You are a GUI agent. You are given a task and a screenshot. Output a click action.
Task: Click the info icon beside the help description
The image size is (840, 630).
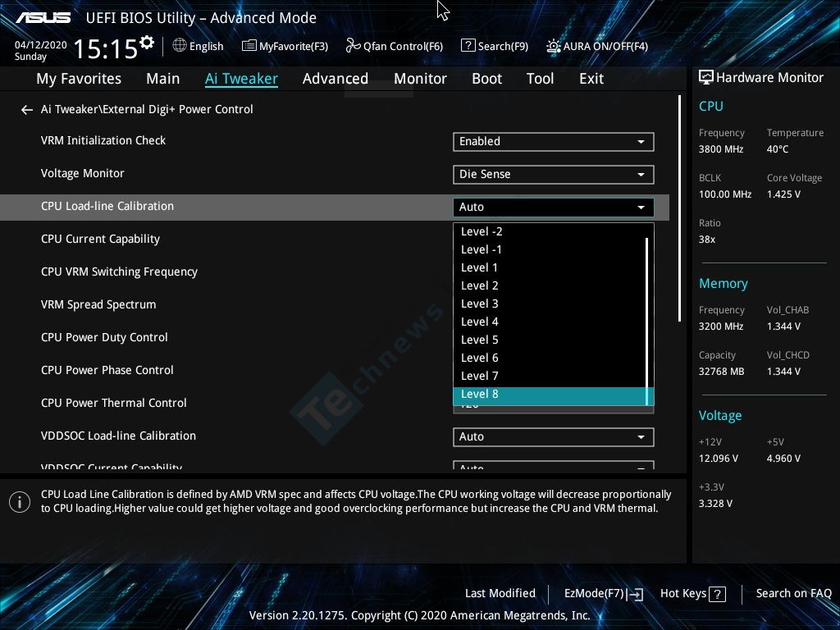tap(20, 502)
